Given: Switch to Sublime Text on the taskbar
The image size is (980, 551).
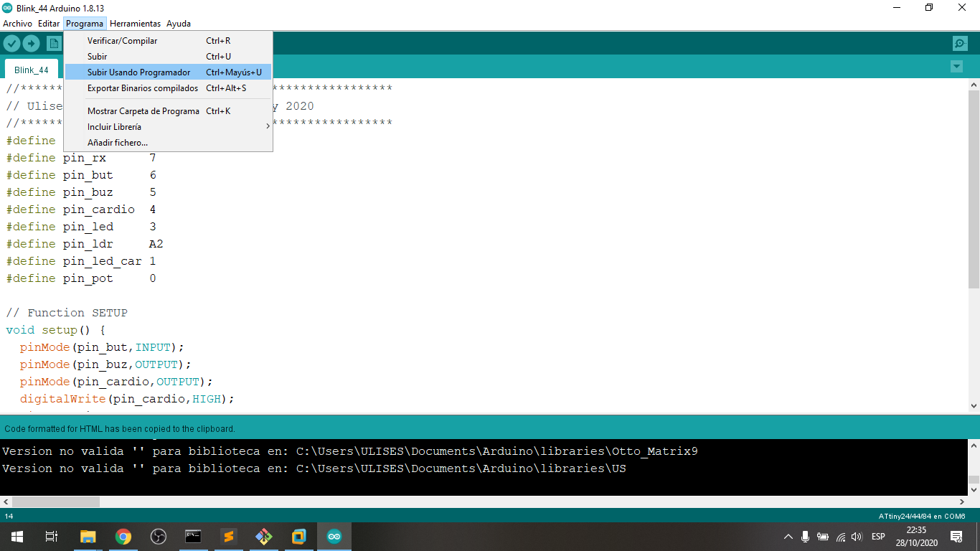Looking at the screenshot, I should pyautogui.click(x=228, y=537).
